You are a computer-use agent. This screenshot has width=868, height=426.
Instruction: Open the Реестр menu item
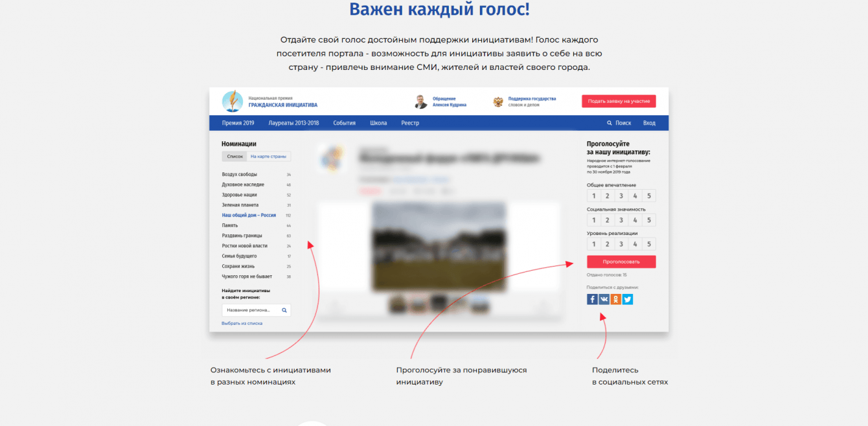(x=410, y=123)
